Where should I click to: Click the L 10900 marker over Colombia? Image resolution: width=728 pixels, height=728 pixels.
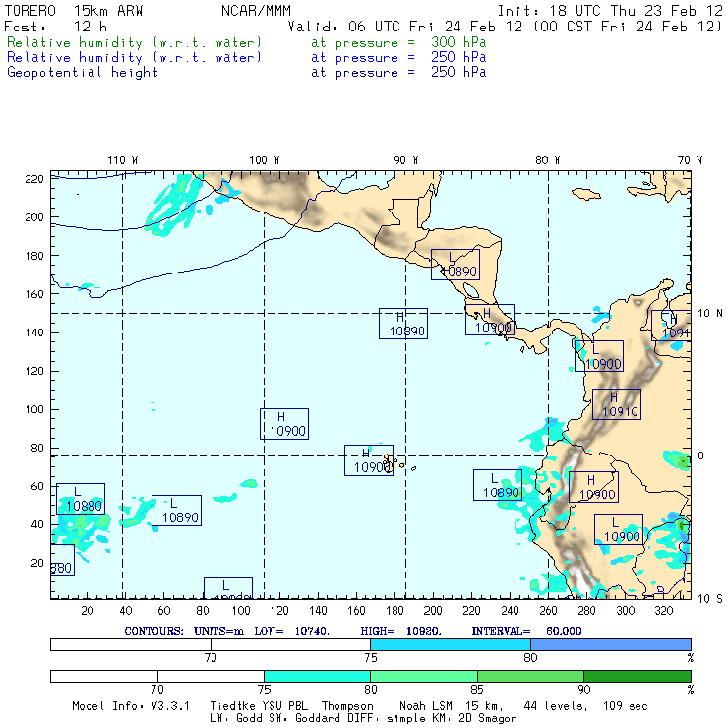coord(598,356)
